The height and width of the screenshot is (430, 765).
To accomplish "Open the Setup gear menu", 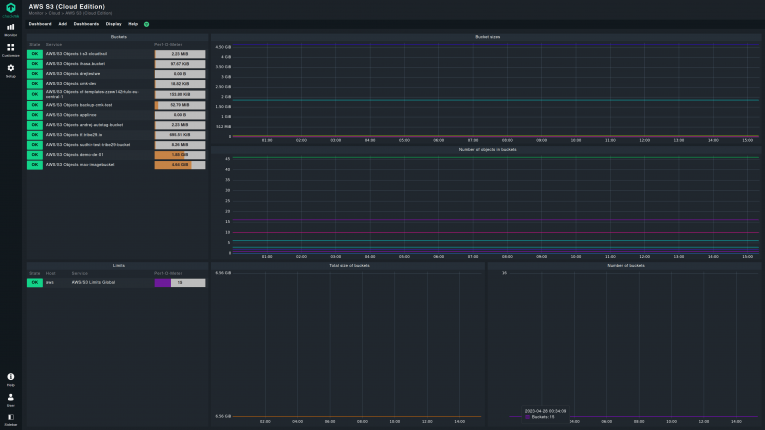I will (11, 71).
